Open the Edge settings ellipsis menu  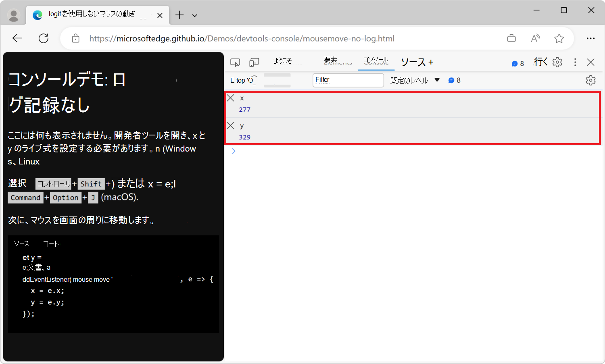[590, 38]
